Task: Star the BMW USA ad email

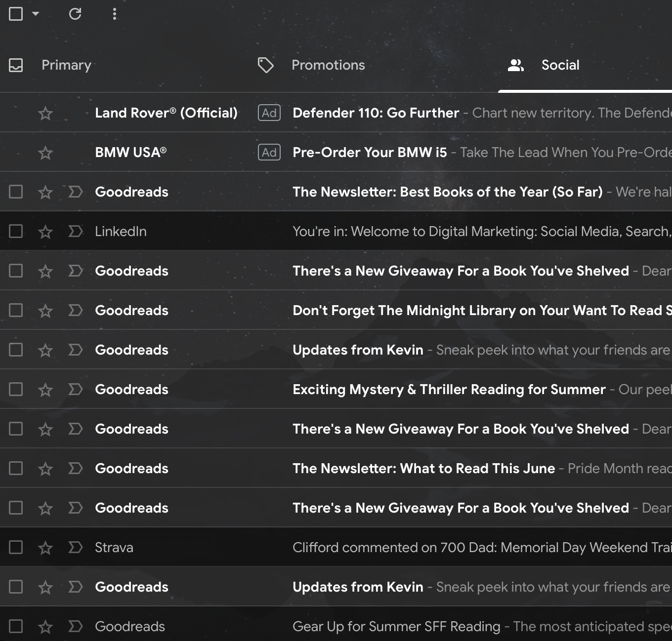Action: [45, 153]
